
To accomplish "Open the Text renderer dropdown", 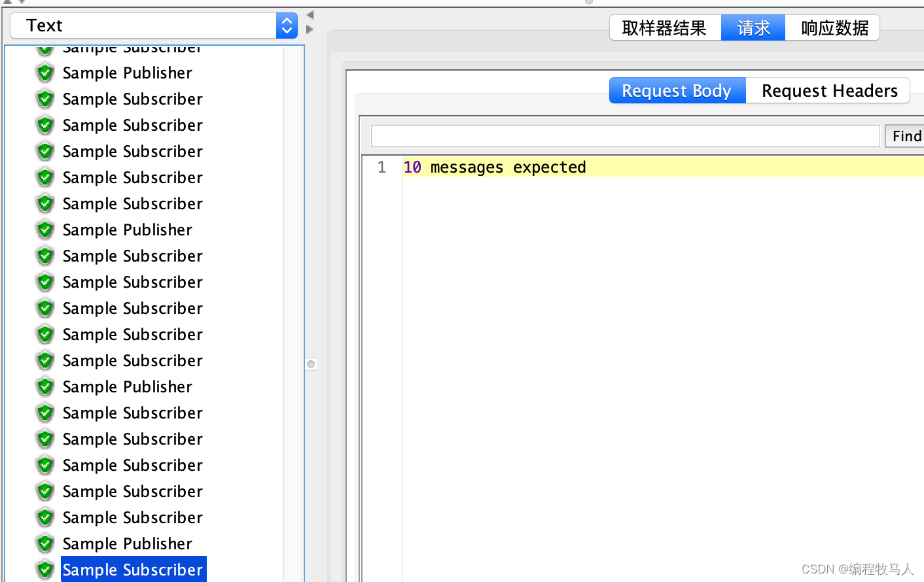I will pyautogui.click(x=154, y=26).
